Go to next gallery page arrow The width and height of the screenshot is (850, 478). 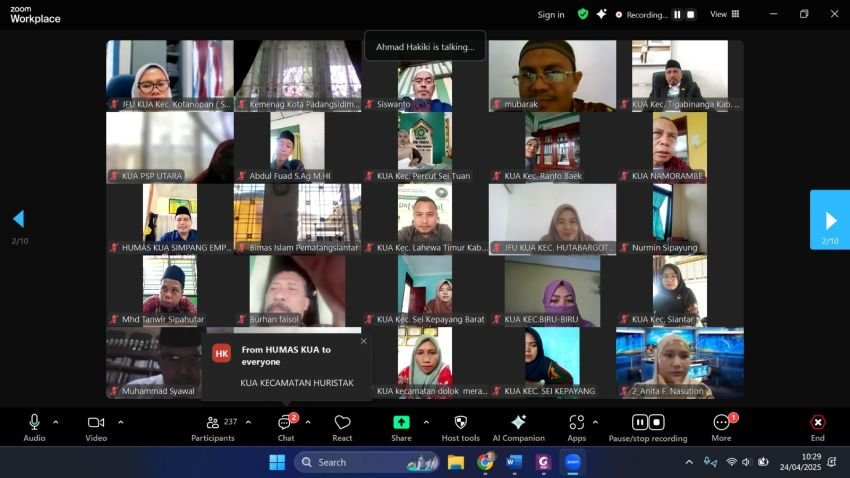click(x=830, y=220)
